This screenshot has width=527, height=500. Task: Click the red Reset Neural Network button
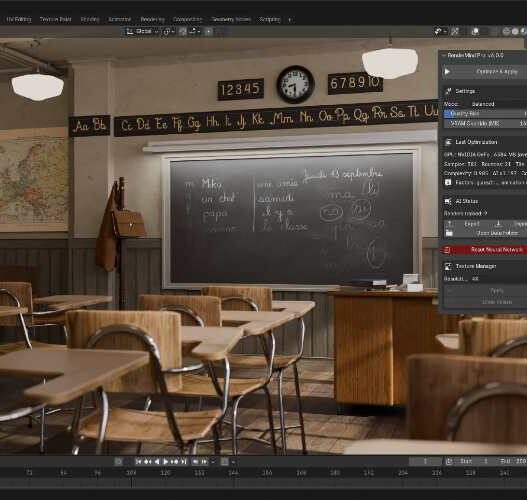click(x=485, y=250)
